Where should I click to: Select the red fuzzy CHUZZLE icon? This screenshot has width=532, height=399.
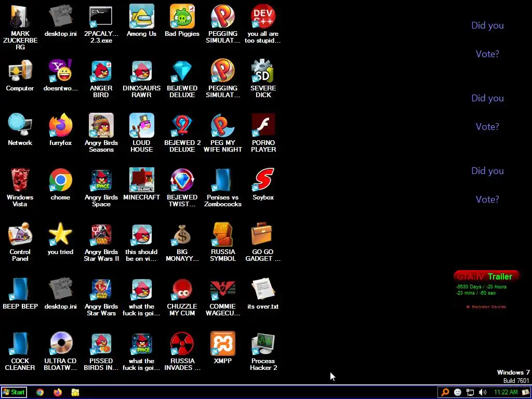182,289
